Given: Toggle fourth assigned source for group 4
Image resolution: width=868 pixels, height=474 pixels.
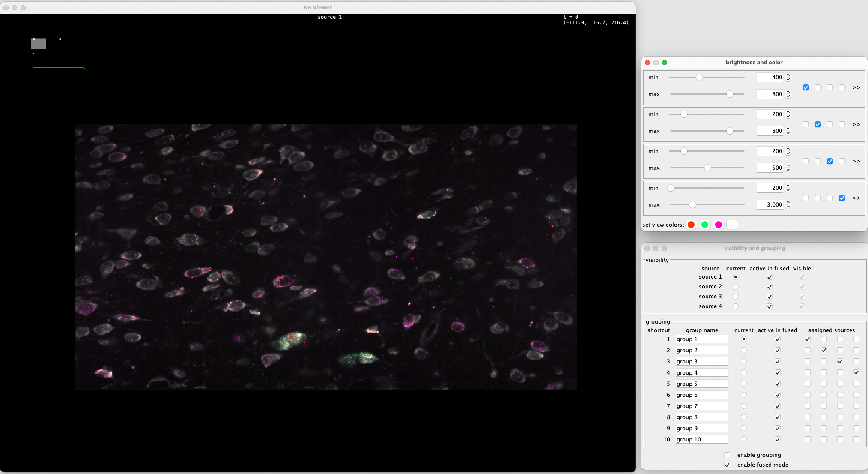Looking at the screenshot, I should coord(856,373).
